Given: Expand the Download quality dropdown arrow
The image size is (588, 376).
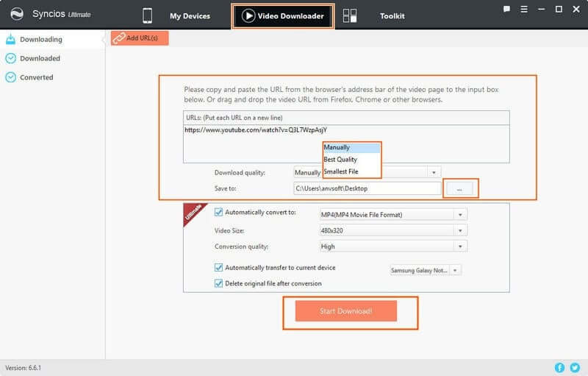Looking at the screenshot, I should (434, 173).
